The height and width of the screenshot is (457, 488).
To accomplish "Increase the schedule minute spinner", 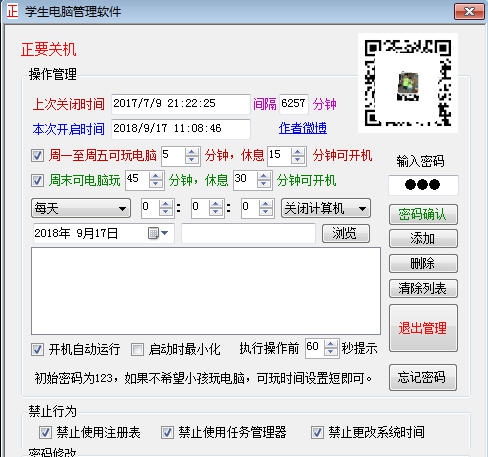I will 216,204.
